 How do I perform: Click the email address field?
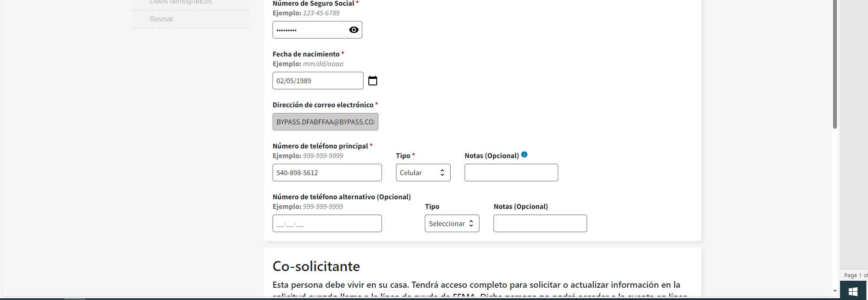pyautogui.click(x=325, y=122)
